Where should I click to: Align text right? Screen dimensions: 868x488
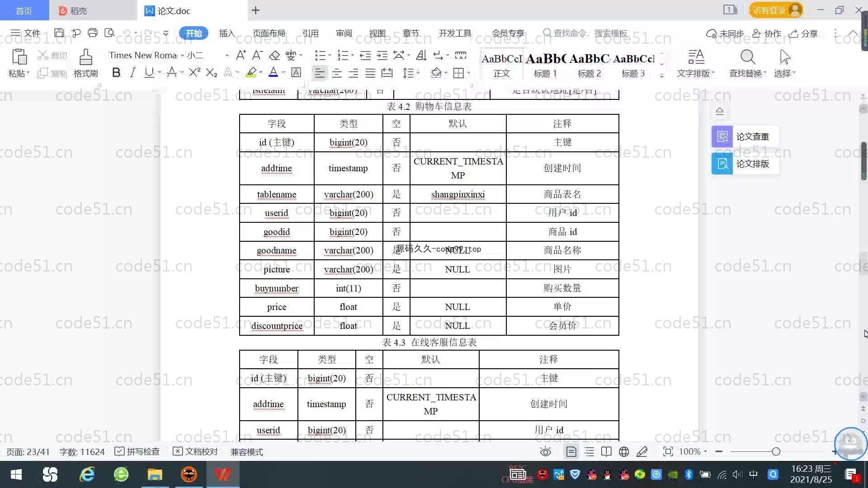tap(354, 73)
